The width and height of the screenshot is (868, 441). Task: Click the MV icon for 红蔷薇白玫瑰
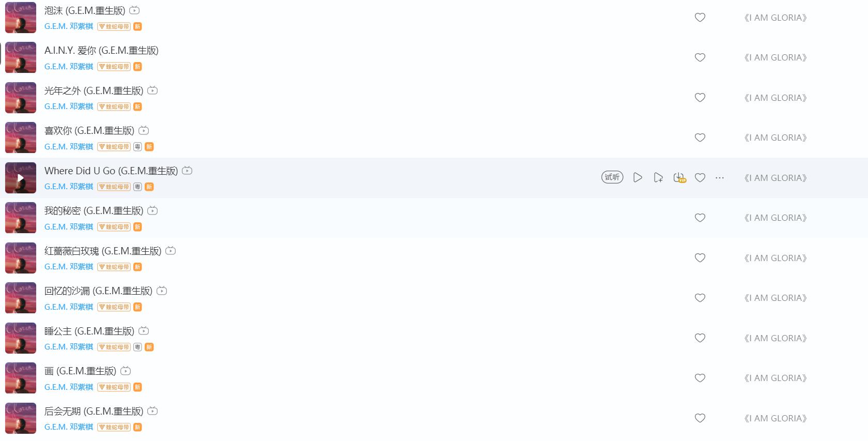click(x=171, y=251)
